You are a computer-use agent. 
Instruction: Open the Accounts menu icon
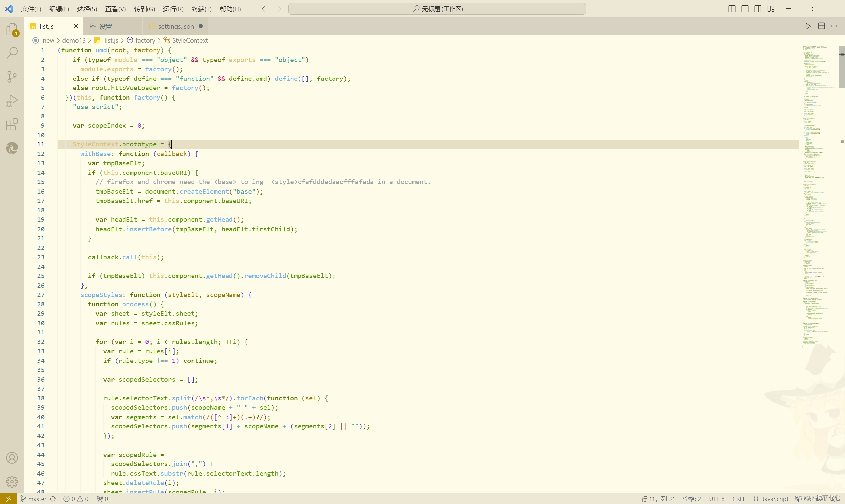point(12,458)
